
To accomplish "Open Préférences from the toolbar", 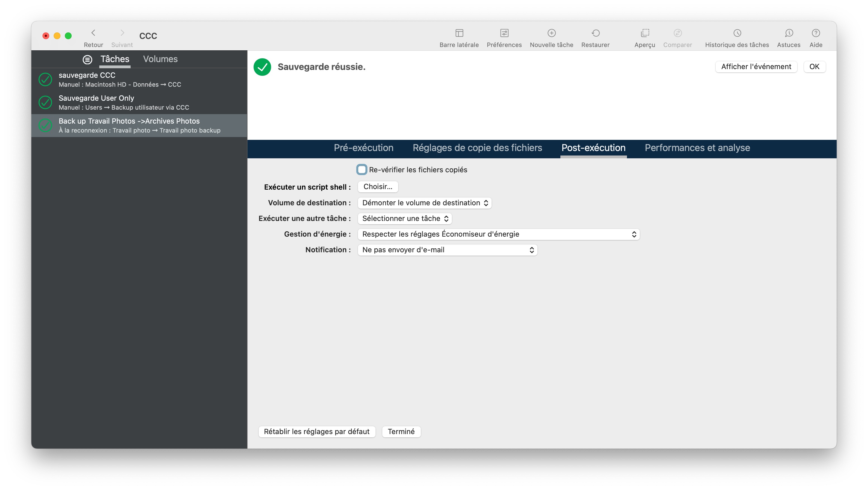I will coord(504,33).
